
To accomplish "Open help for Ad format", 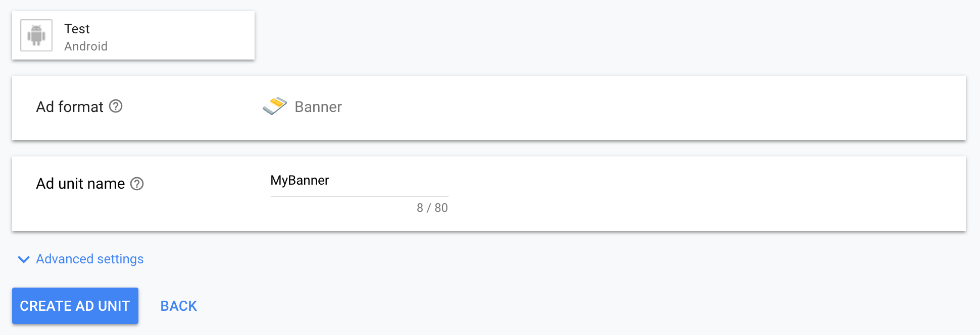I will (x=116, y=106).
